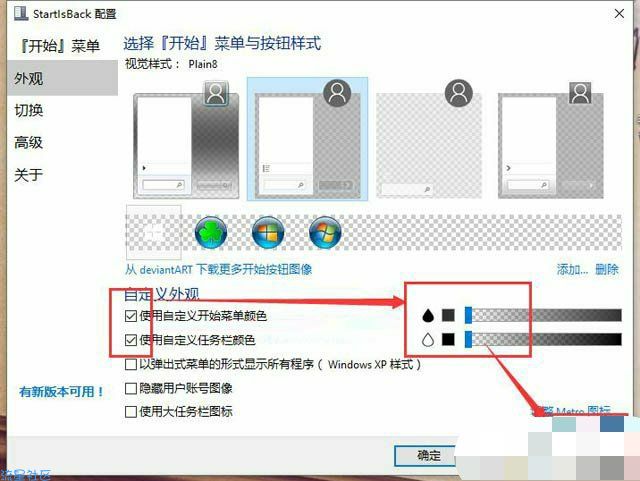Select the third Windows flag orb image
This screenshot has width=640, height=481.
[x=325, y=233]
